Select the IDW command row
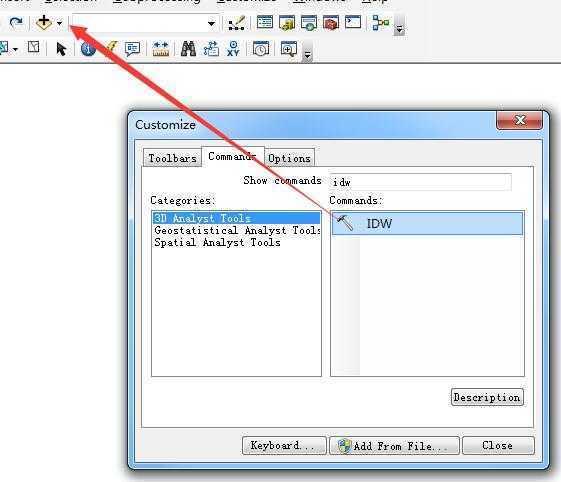561x482 pixels. click(x=428, y=223)
